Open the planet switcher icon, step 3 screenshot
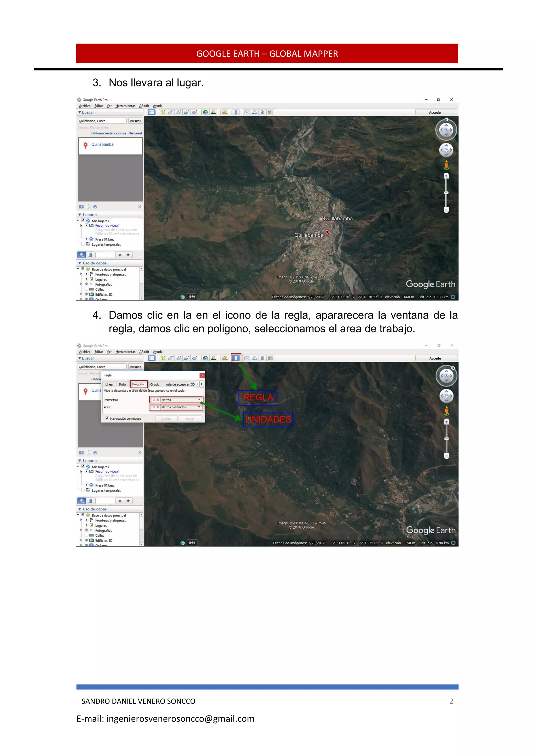535x756 pixels. (224, 112)
